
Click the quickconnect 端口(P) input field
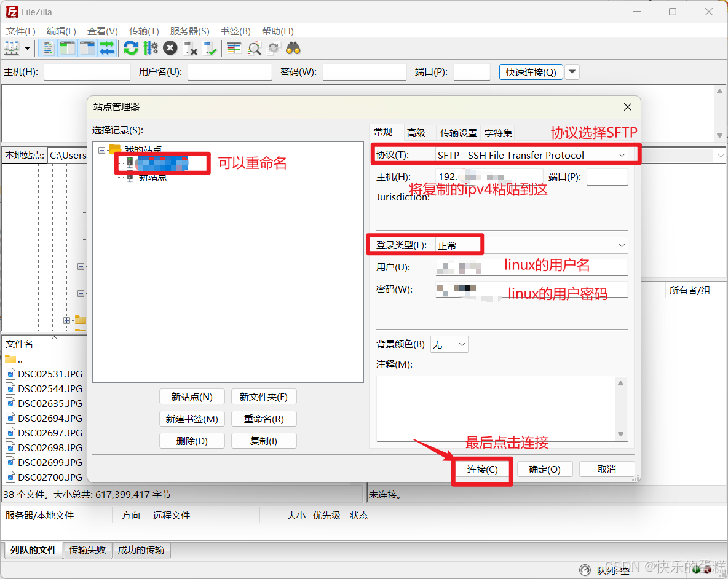pos(472,72)
